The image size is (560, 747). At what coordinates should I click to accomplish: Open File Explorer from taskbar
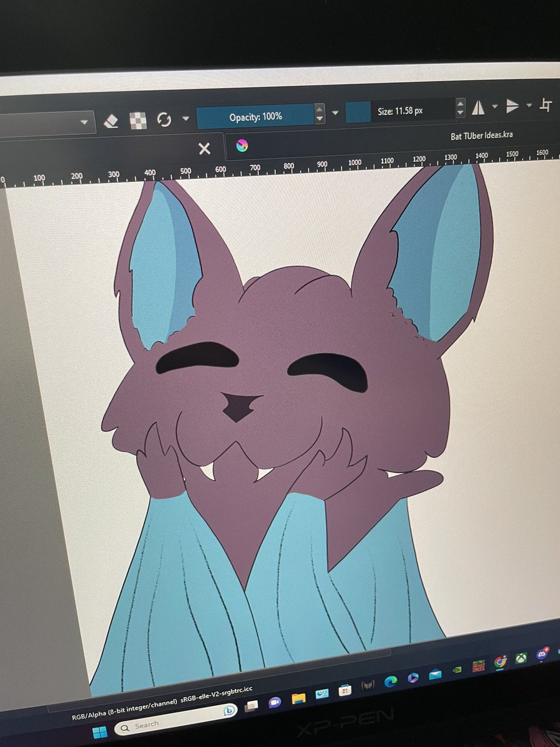pos(299,698)
